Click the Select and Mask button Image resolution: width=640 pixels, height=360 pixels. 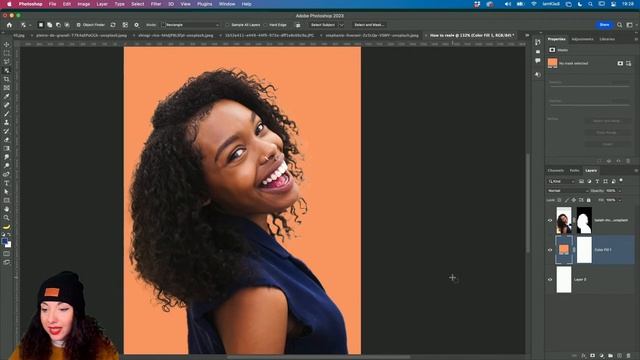tap(369, 25)
